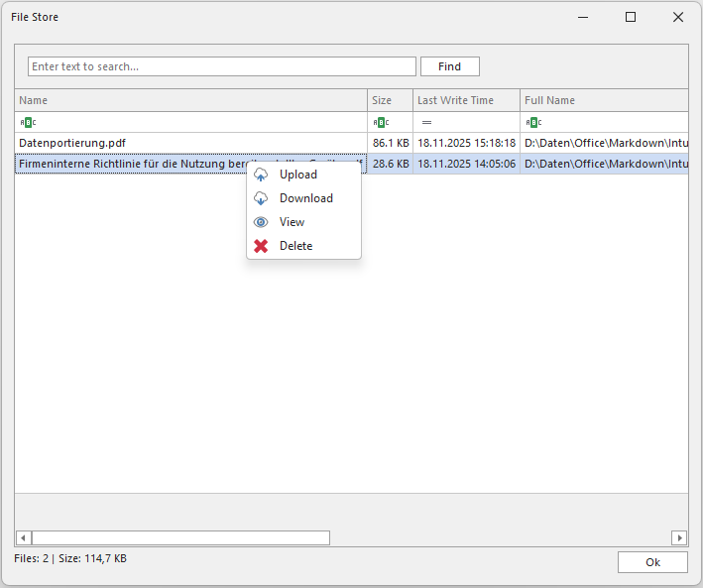Click the 28.6 KB size cell
The width and height of the screenshot is (703, 588).
point(391,164)
